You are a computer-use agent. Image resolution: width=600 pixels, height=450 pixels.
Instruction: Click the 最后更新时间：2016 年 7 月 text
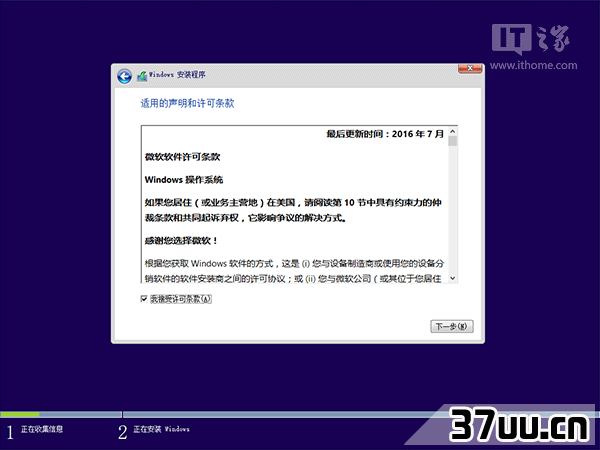[385, 134]
